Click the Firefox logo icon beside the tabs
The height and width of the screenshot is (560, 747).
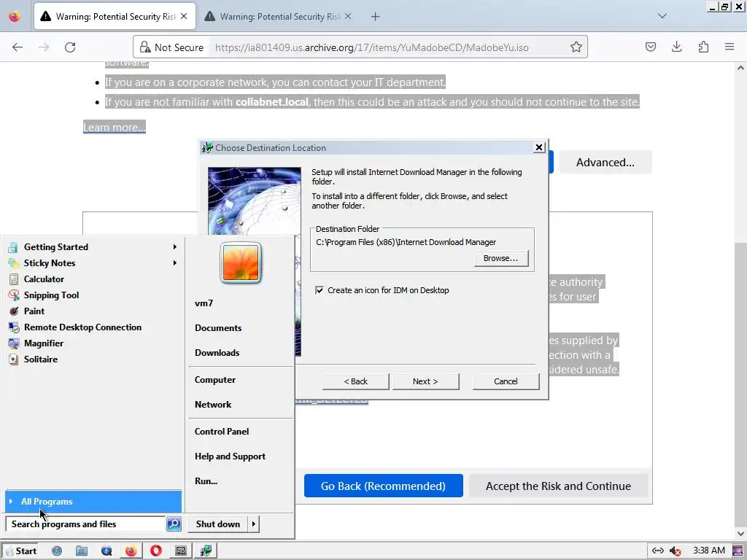[15, 17]
